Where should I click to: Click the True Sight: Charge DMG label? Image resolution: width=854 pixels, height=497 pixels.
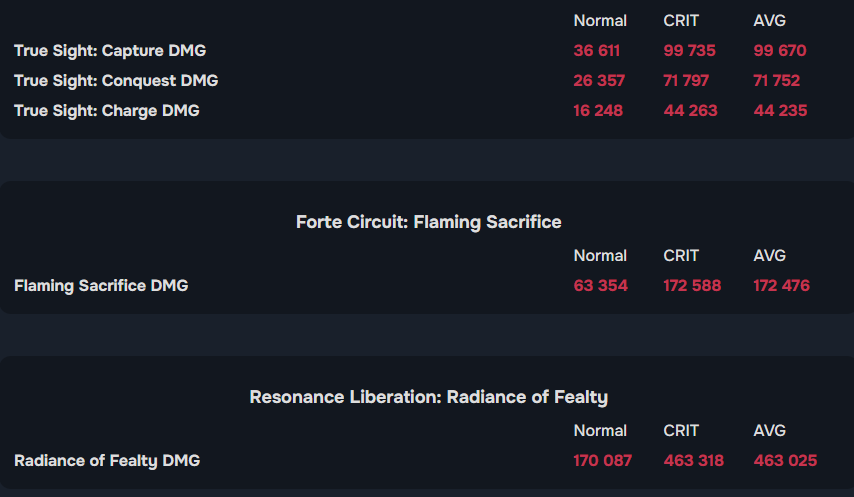[107, 110]
